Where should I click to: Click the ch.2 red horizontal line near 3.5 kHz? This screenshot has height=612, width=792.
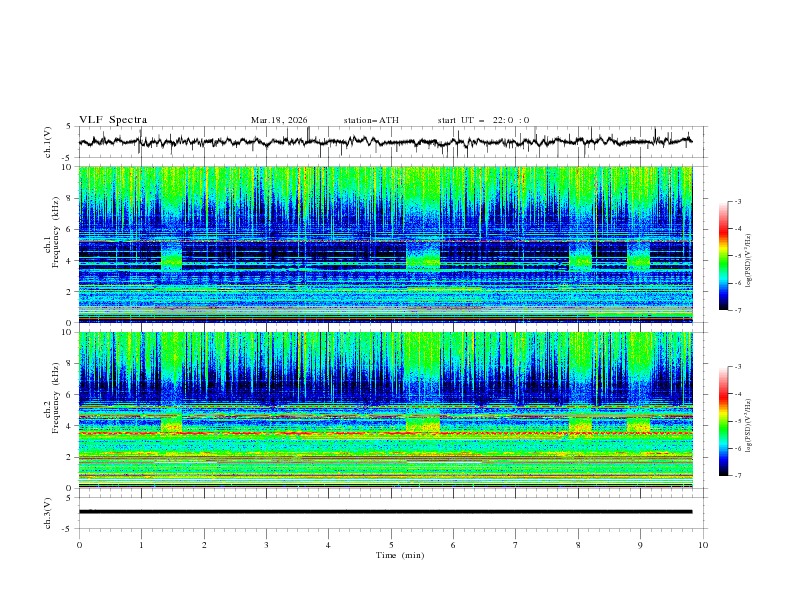coord(385,434)
